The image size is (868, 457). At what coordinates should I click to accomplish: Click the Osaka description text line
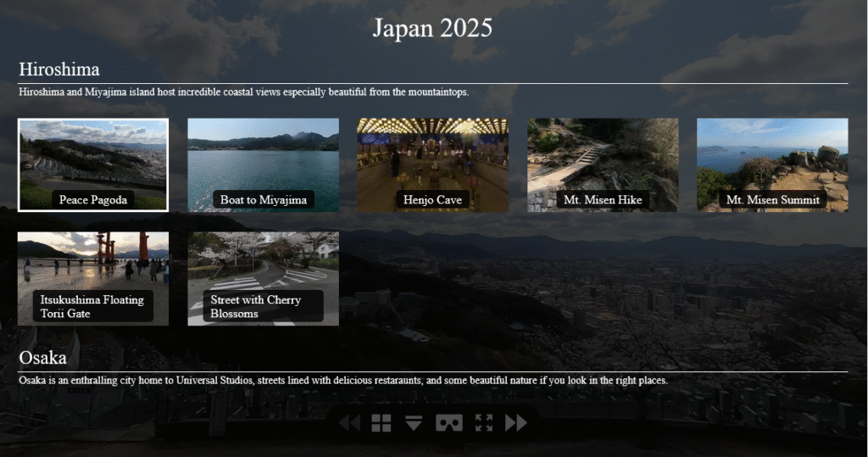pos(343,381)
